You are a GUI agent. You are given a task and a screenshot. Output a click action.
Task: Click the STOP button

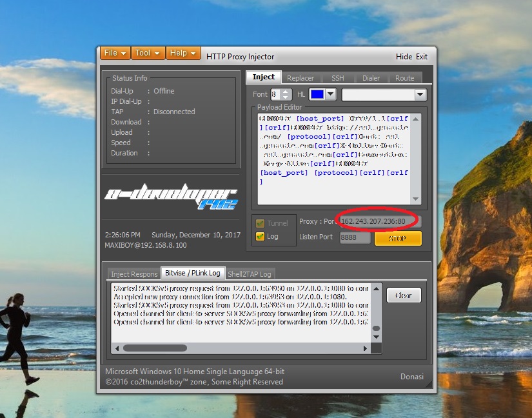399,238
